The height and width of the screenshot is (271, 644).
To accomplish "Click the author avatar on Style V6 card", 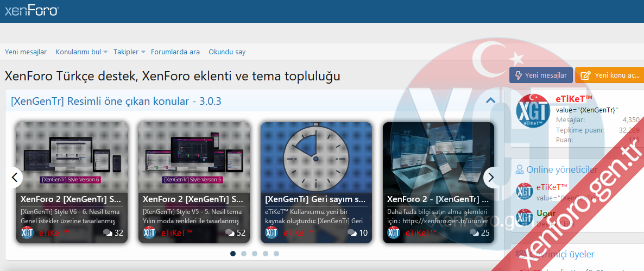I will point(28,233).
